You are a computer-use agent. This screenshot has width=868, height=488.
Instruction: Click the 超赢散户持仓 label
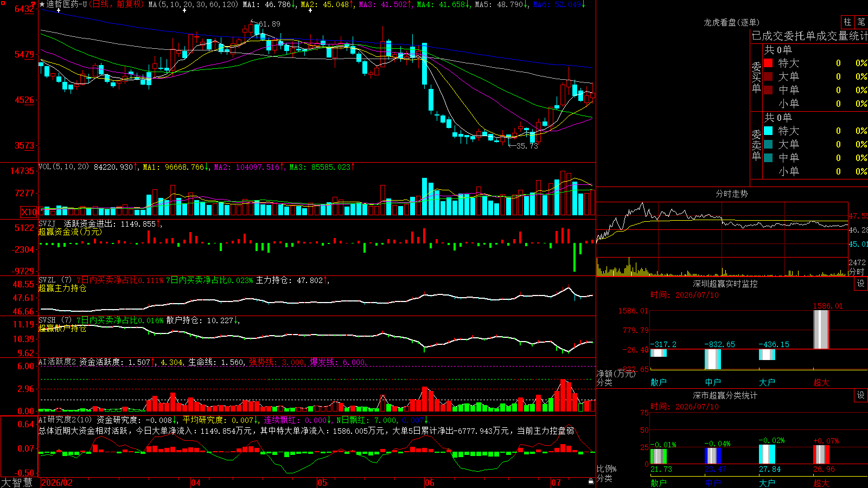(62, 328)
